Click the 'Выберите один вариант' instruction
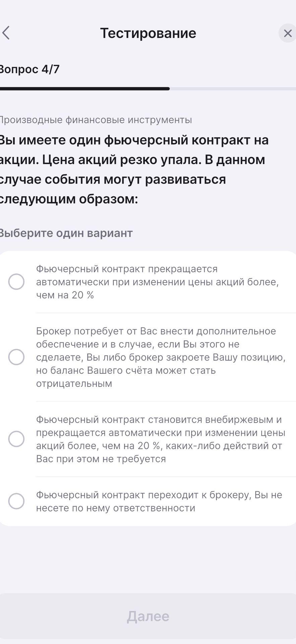Image resolution: width=296 pixels, height=644 pixels. pos(66,233)
